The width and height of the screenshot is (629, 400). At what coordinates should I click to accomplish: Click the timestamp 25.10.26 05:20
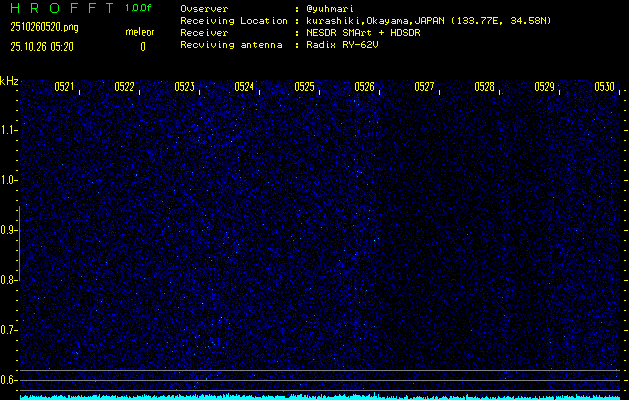pos(42,47)
